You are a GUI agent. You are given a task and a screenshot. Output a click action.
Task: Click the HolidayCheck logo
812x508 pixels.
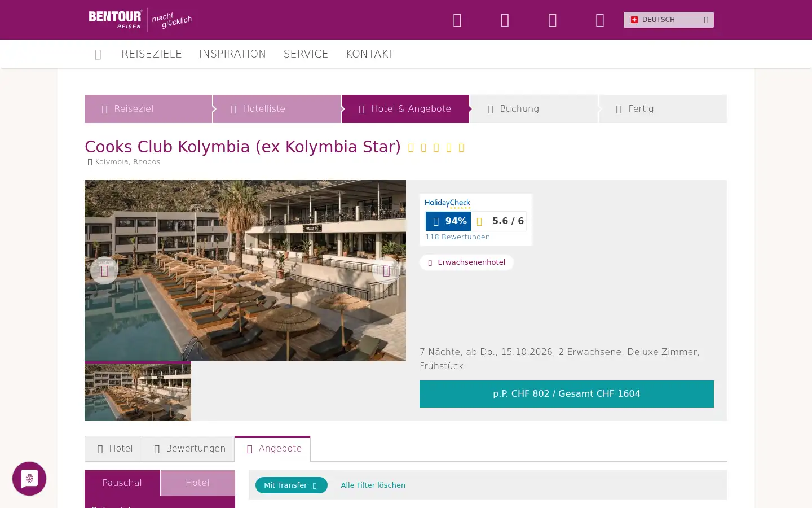point(448,204)
